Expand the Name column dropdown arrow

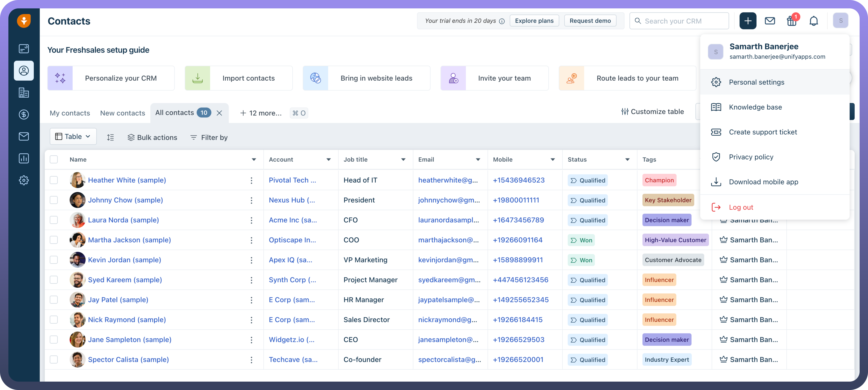click(x=254, y=160)
